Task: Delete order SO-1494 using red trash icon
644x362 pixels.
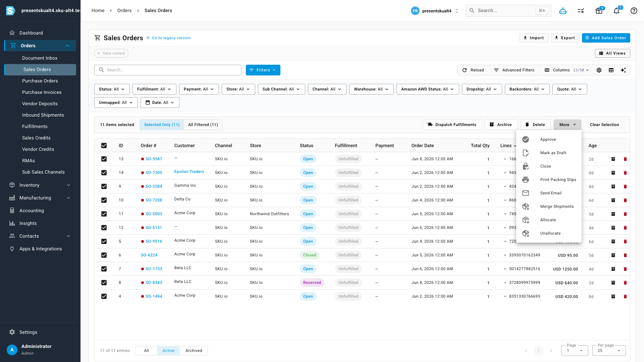Action: click(x=625, y=296)
